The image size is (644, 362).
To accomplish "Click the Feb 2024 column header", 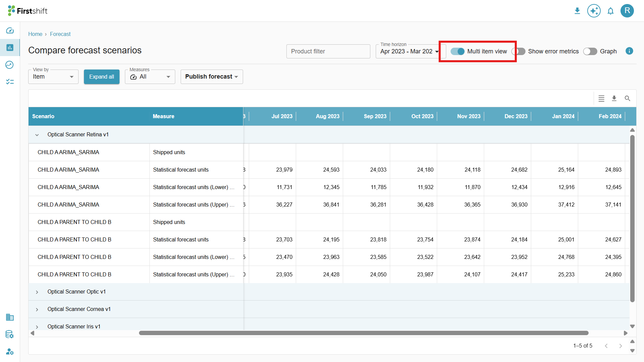I will [610, 116].
